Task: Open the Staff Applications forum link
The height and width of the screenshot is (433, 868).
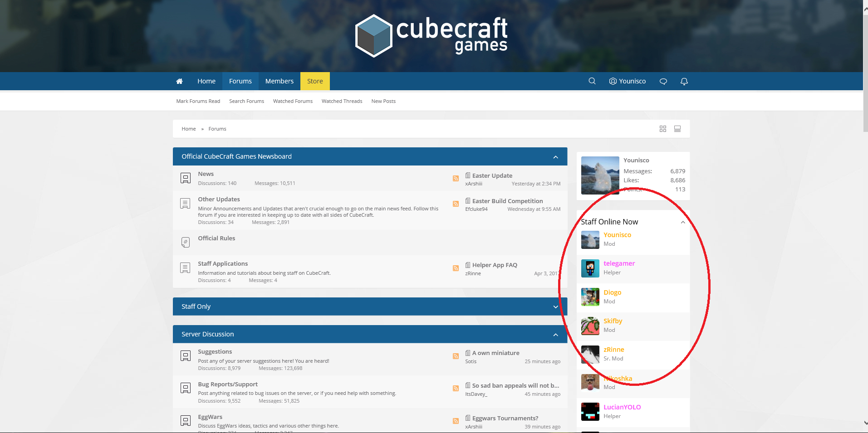Action: pos(223,264)
